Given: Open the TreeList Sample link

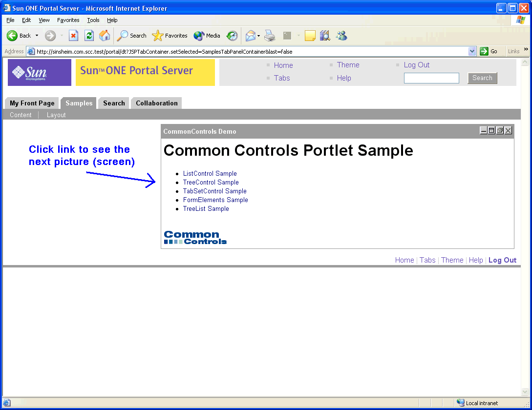Looking at the screenshot, I should [x=206, y=209].
